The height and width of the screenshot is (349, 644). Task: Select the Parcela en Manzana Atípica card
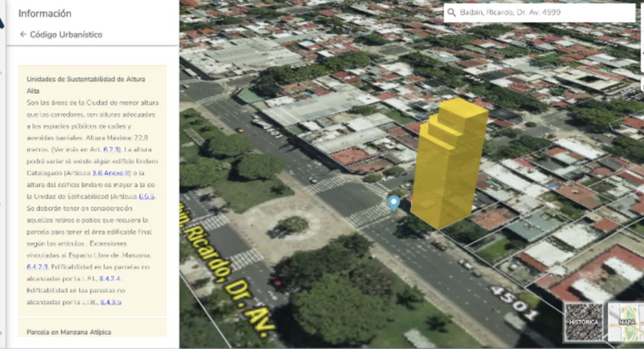tap(92, 329)
